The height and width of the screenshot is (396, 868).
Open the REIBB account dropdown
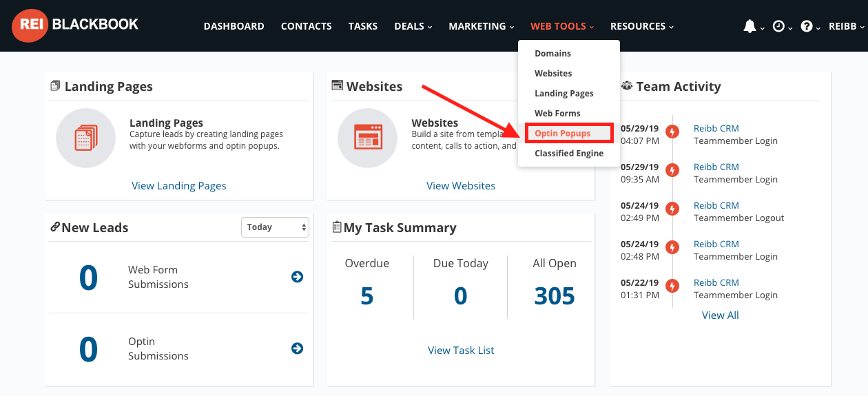pyautogui.click(x=846, y=26)
